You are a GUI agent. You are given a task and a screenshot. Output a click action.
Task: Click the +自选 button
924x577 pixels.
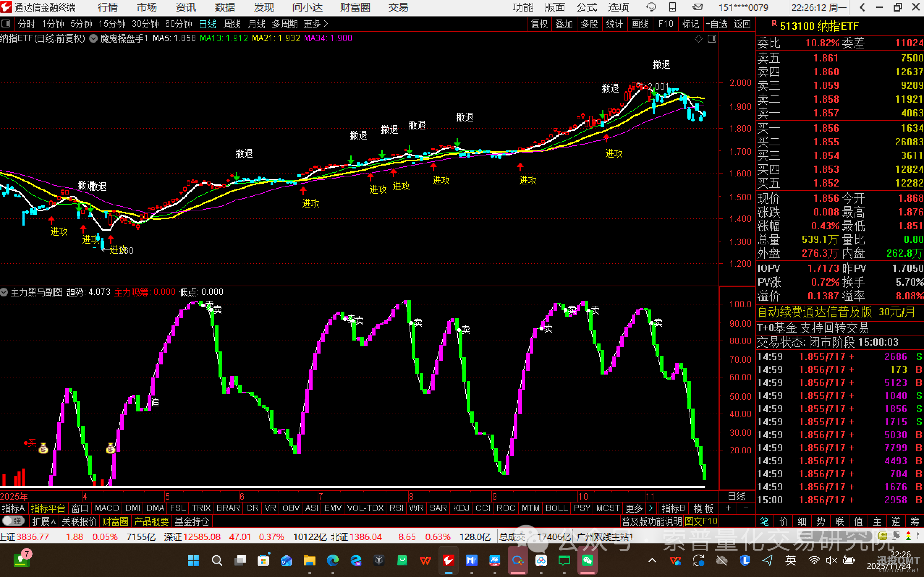point(716,24)
